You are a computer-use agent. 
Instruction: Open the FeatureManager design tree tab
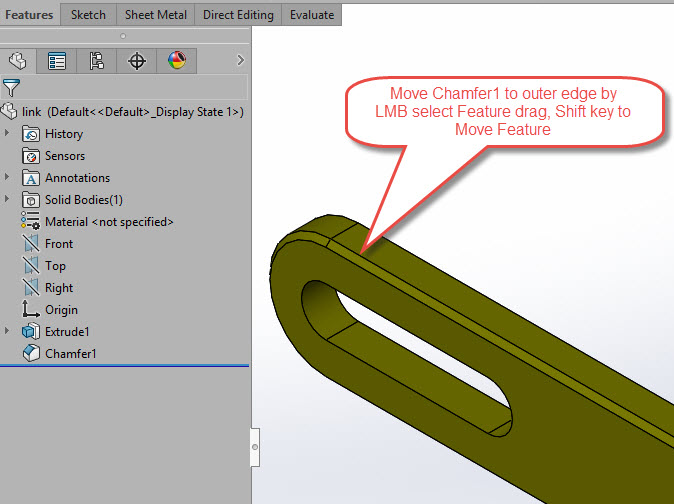click(x=18, y=61)
